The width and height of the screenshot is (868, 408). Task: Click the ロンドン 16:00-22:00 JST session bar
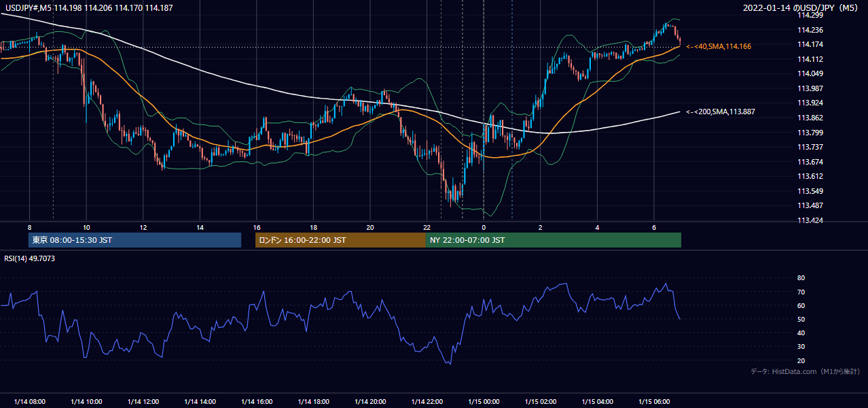point(340,240)
